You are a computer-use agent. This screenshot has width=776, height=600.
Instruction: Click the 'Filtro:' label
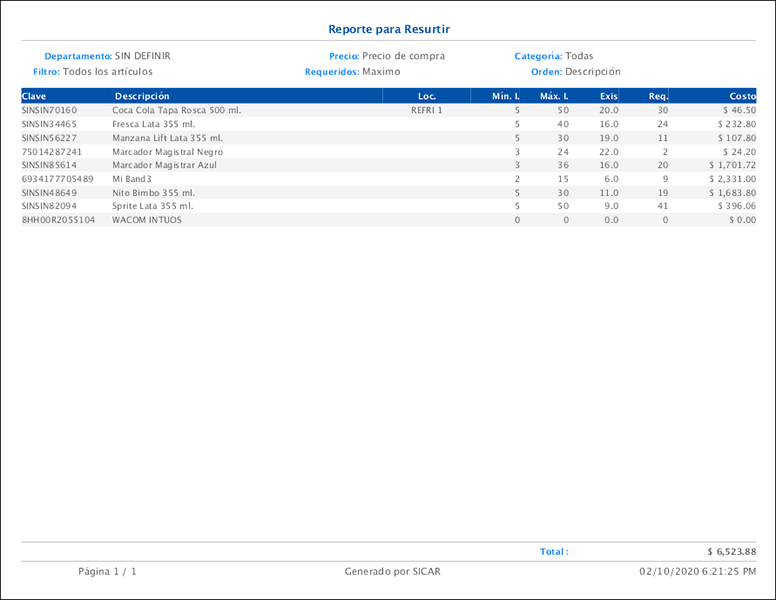47,72
